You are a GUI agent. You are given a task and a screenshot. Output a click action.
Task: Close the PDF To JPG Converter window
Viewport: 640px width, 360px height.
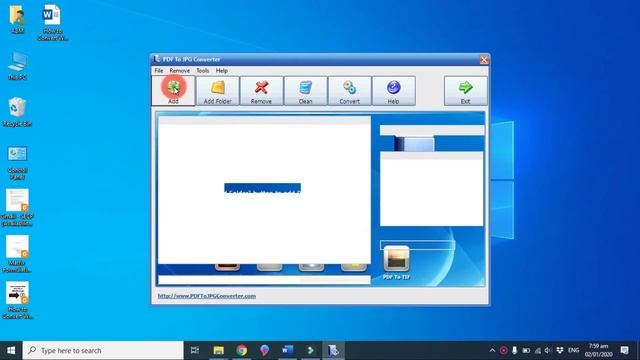click(x=484, y=60)
